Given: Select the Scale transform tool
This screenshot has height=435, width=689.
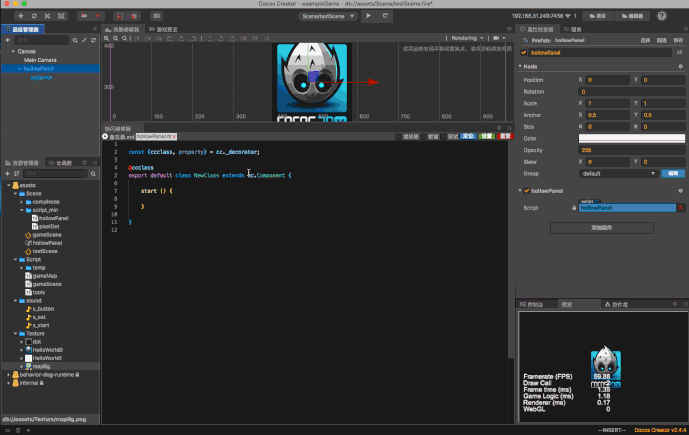Looking at the screenshot, I should click(x=47, y=16).
